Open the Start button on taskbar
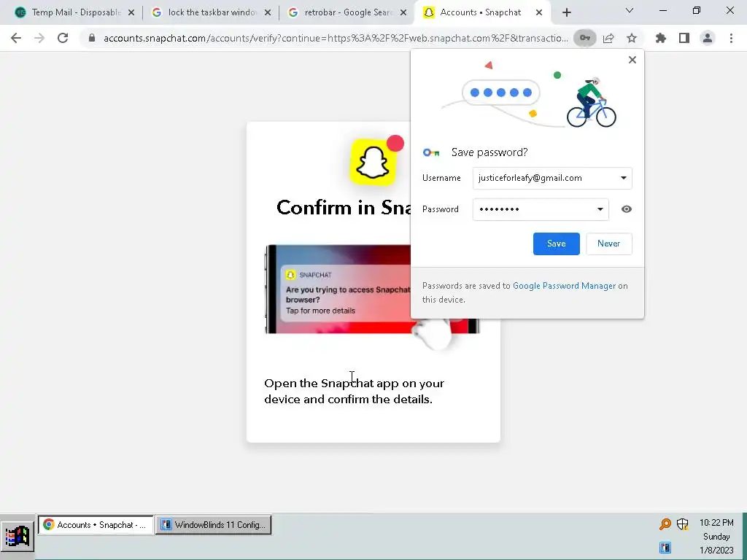The image size is (747, 560). [x=18, y=537]
